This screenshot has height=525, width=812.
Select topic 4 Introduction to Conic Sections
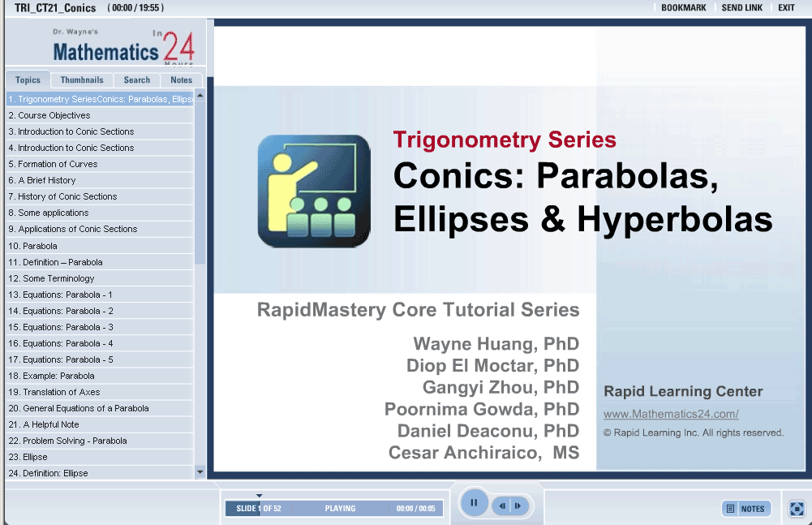(100, 148)
